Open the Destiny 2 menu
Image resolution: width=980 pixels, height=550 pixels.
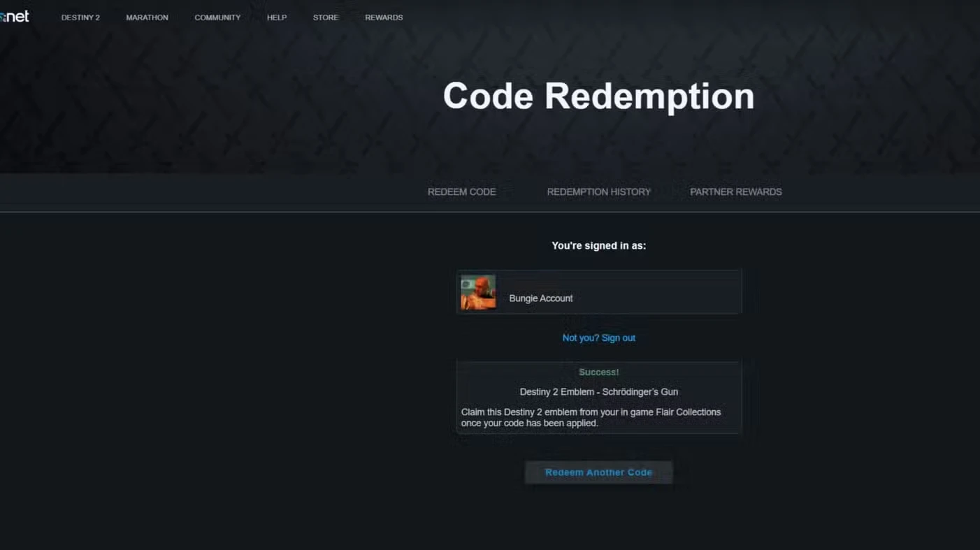(80, 17)
